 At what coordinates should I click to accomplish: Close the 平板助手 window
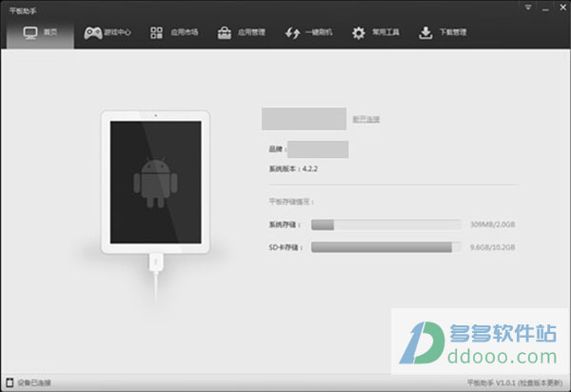pos(563,8)
